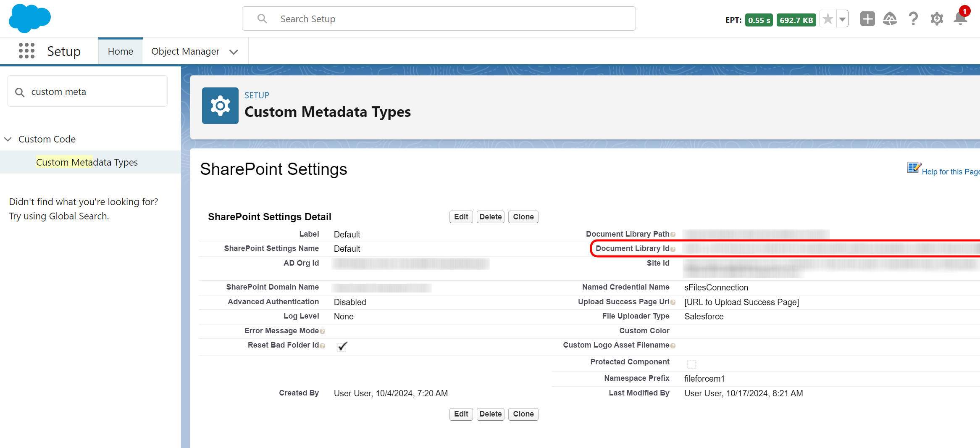Image resolution: width=980 pixels, height=448 pixels.
Task: Click the fileforcem1 namespace prefix value
Action: click(704, 379)
